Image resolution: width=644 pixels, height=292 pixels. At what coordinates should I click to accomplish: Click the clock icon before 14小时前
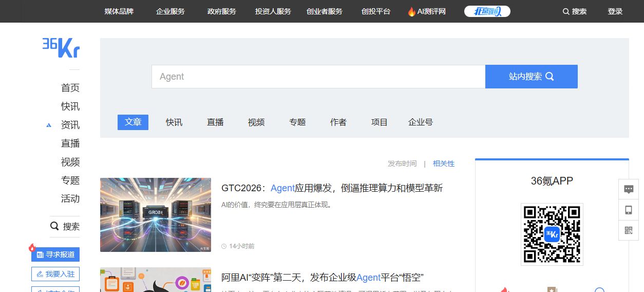tap(224, 246)
